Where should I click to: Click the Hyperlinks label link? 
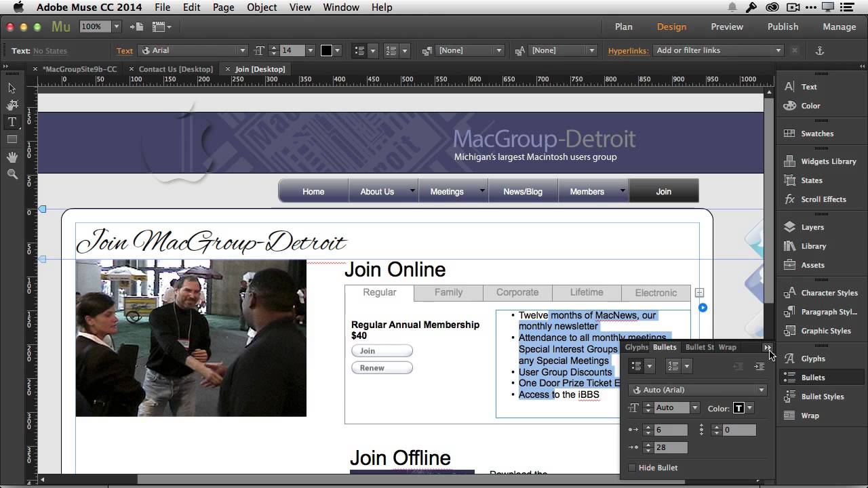point(628,51)
